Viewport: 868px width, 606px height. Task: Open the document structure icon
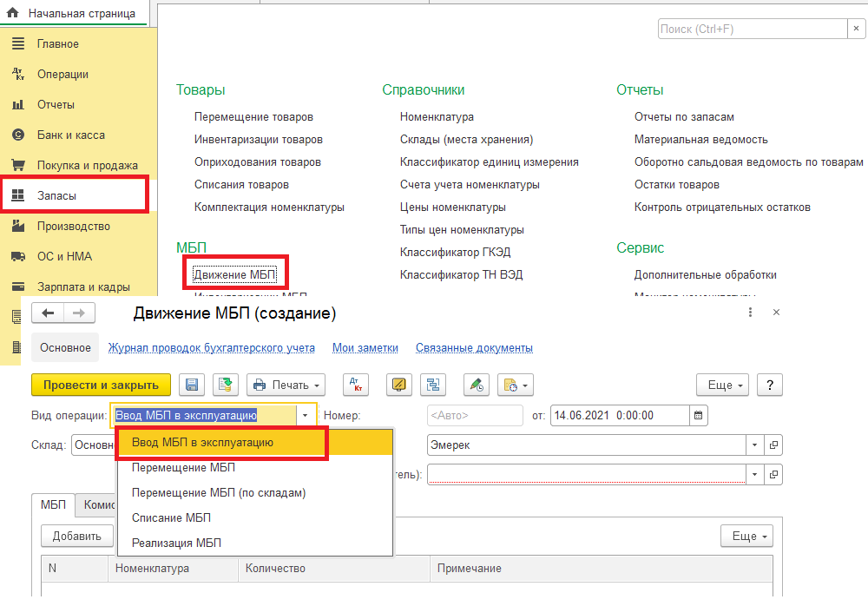pos(432,385)
